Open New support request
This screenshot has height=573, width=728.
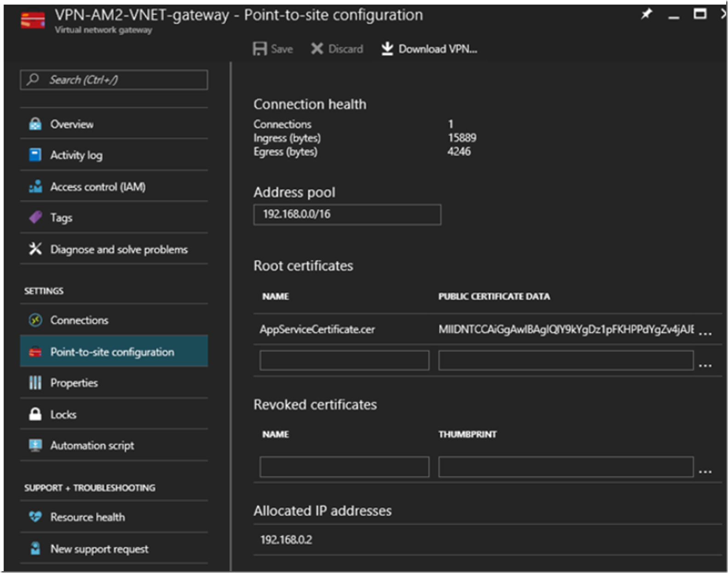pos(114,549)
